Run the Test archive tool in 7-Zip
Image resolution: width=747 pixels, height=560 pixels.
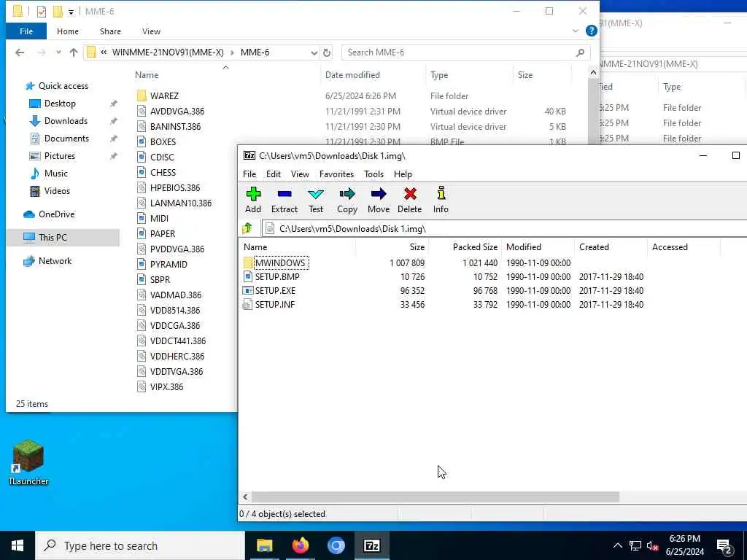pos(316,200)
